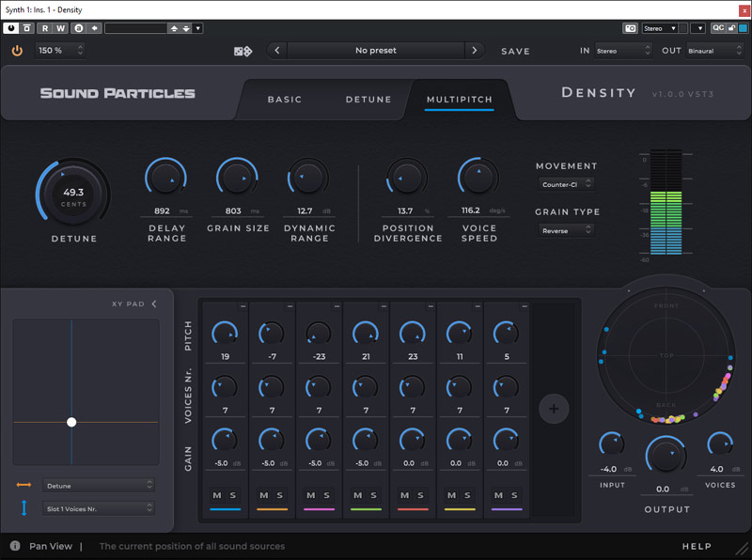Click the HELP button
Viewport: 752px width, 560px height.
tap(697, 546)
